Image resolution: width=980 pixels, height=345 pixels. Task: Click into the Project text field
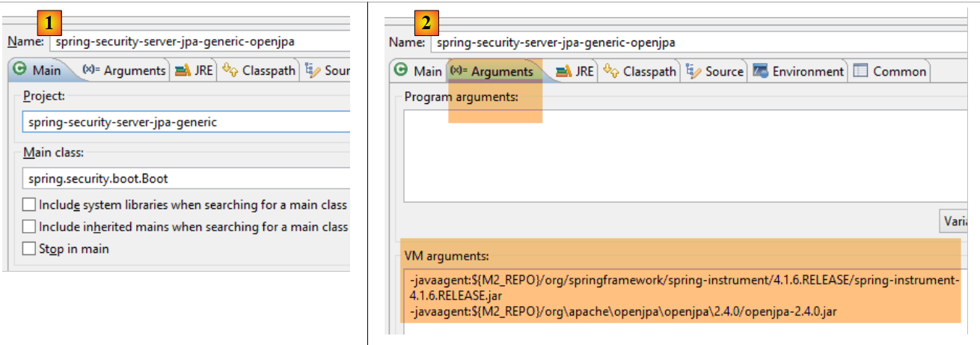tap(186, 121)
